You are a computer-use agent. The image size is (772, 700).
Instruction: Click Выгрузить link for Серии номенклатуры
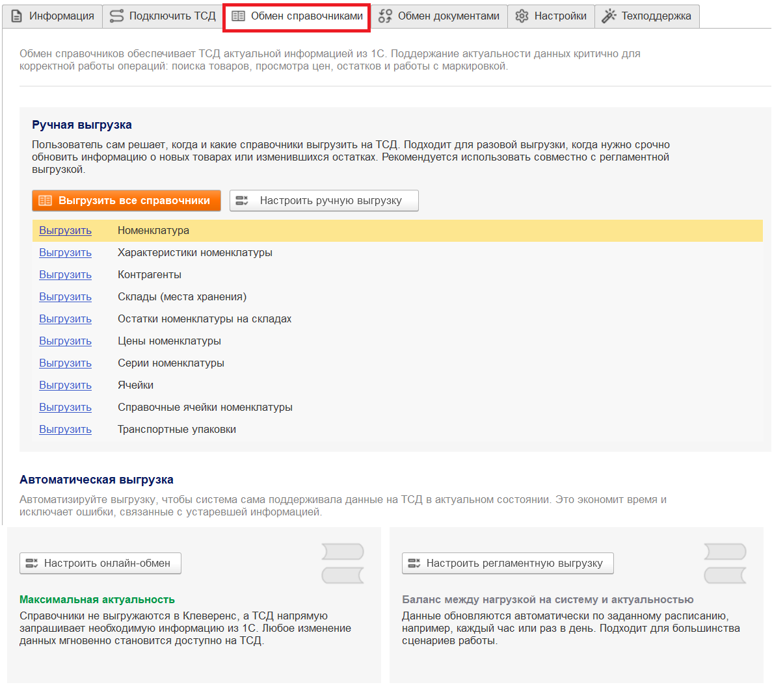[66, 363]
